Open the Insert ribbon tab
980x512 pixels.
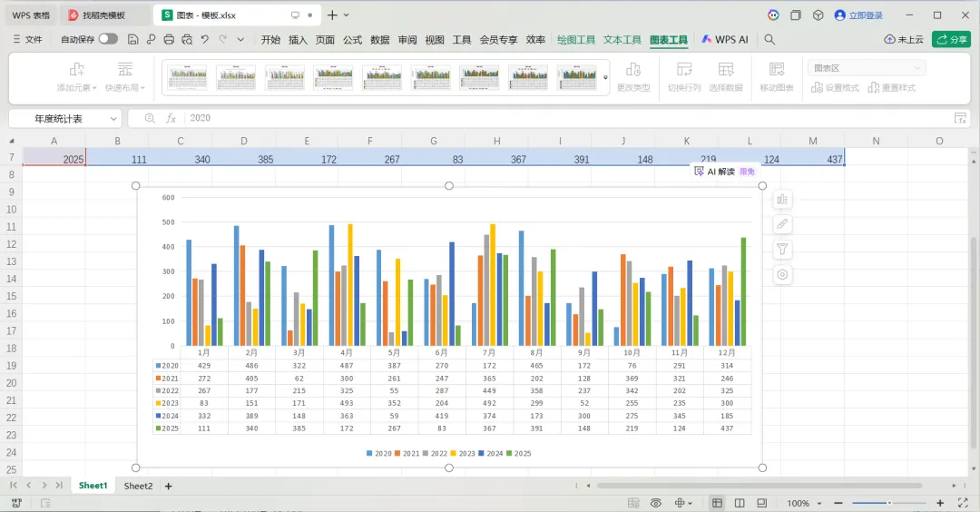pyautogui.click(x=298, y=39)
